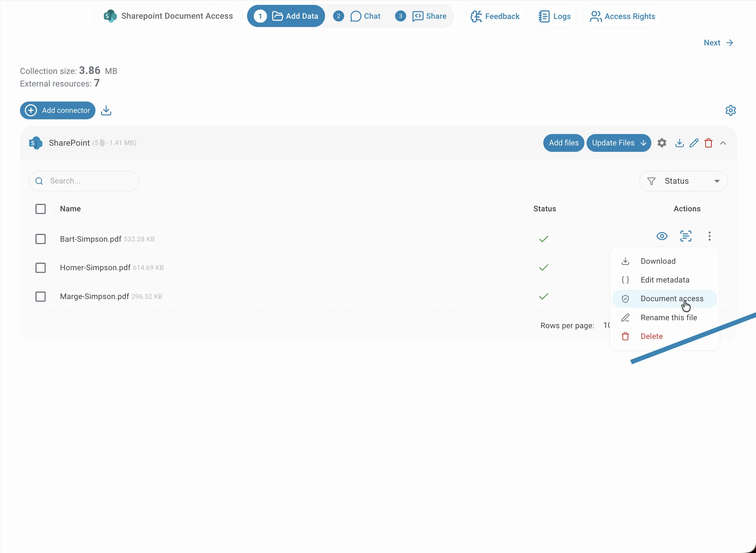Click the SharePoint connector logo icon
756x553 pixels.
coord(36,143)
